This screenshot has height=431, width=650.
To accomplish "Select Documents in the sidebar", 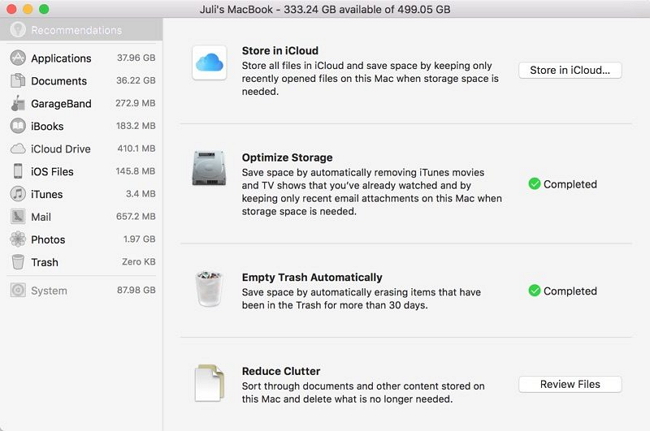I will pos(81,80).
